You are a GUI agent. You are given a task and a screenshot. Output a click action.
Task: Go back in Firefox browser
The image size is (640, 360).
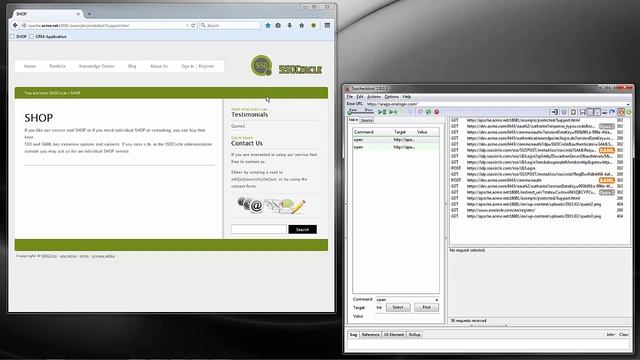pos(15,25)
